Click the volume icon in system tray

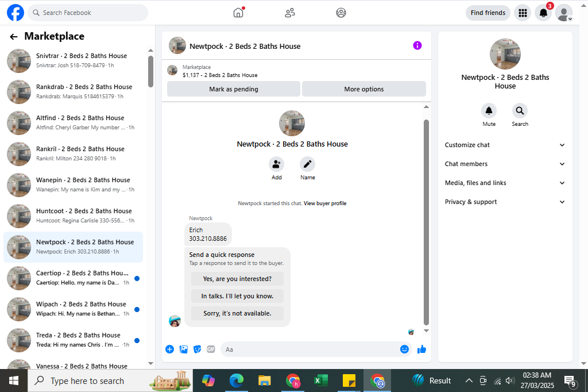pyautogui.click(x=509, y=381)
